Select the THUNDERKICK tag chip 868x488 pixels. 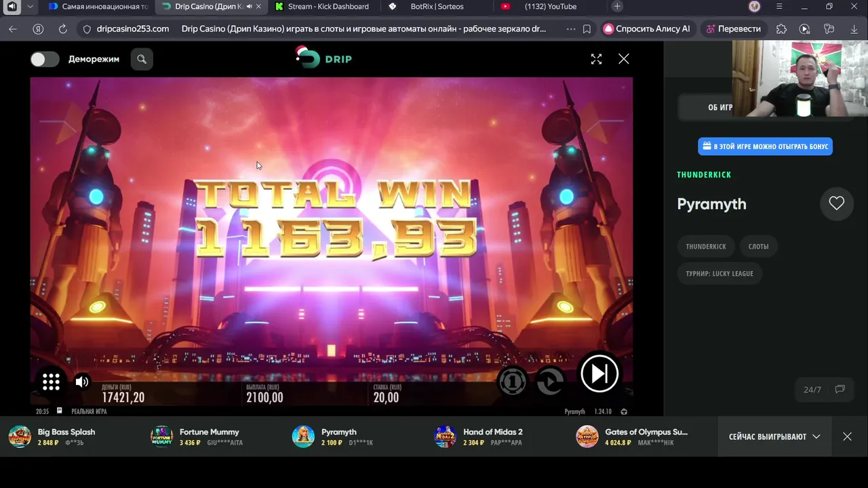tap(706, 246)
